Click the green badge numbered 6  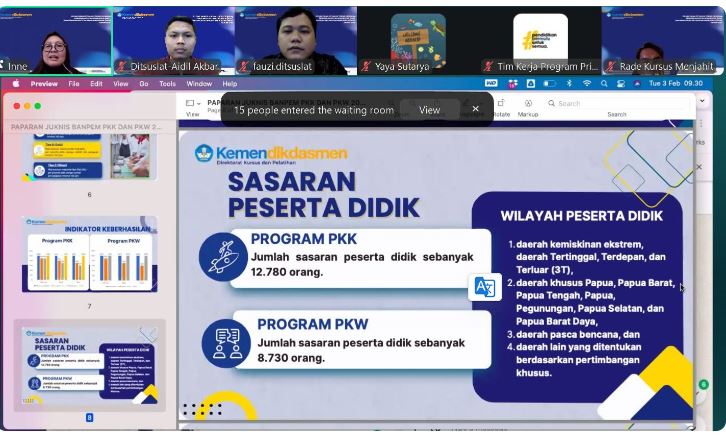pos(704,384)
